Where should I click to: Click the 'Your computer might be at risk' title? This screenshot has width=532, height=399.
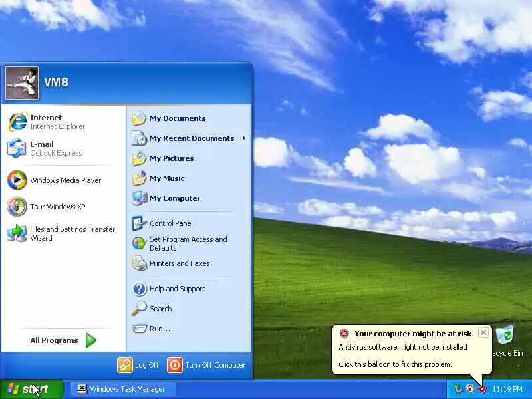pyautogui.click(x=413, y=334)
